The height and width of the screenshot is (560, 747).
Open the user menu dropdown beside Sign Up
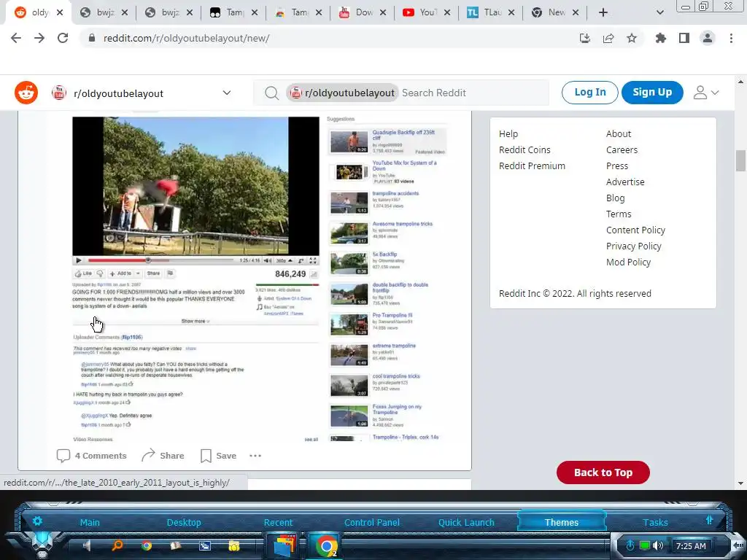[x=706, y=93]
